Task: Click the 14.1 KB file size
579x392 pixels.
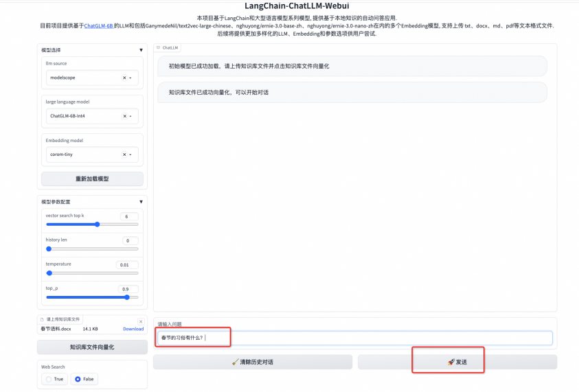Action: [90, 329]
